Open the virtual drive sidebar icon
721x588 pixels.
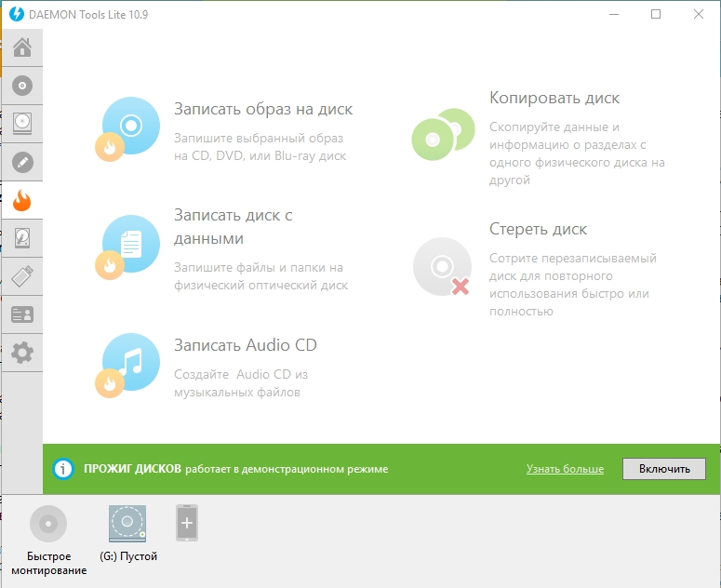click(x=22, y=124)
